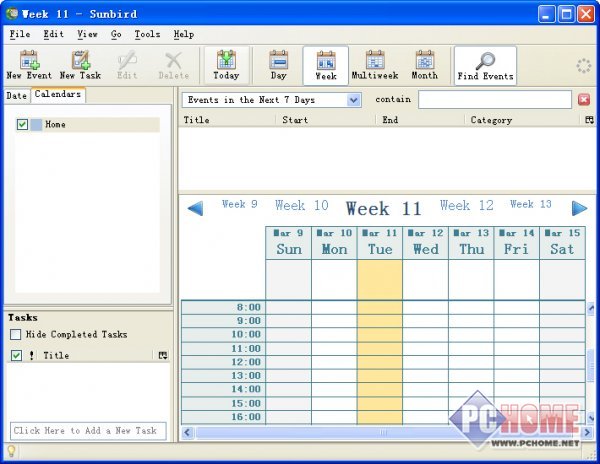Open column picker in events list header
Screen dimensions: 600x464
(589, 120)
